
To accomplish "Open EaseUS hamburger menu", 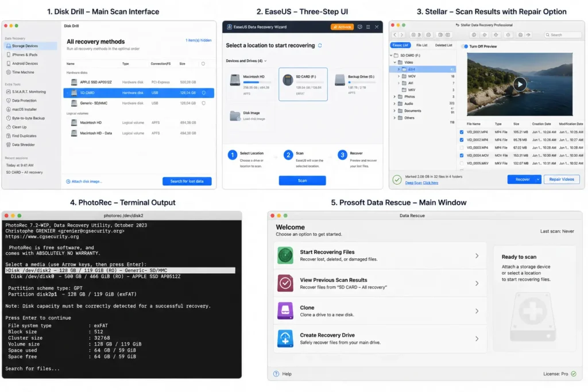I will click(x=368, y=27).
